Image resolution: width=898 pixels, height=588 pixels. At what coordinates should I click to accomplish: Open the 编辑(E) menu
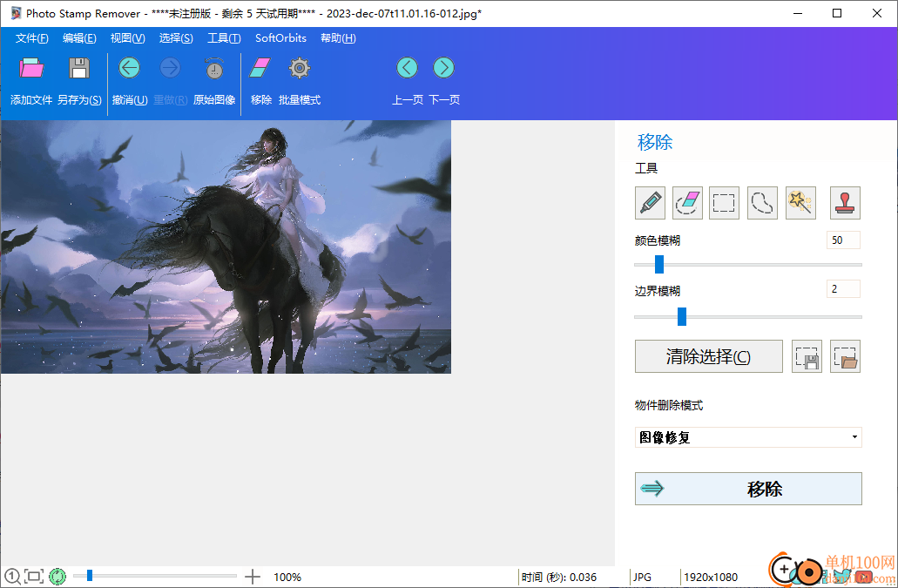click(79, 38)
